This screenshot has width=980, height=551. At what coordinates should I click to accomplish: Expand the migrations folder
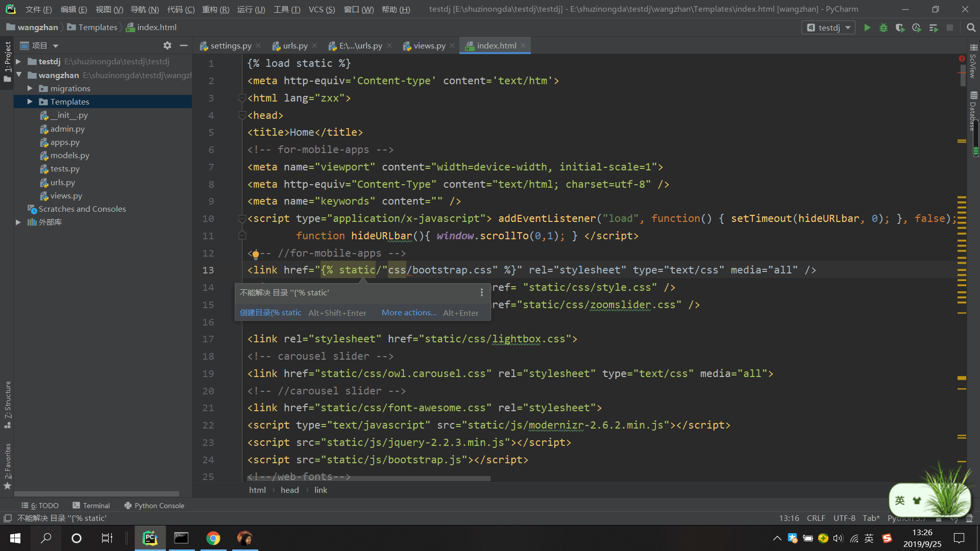[30, 88]
